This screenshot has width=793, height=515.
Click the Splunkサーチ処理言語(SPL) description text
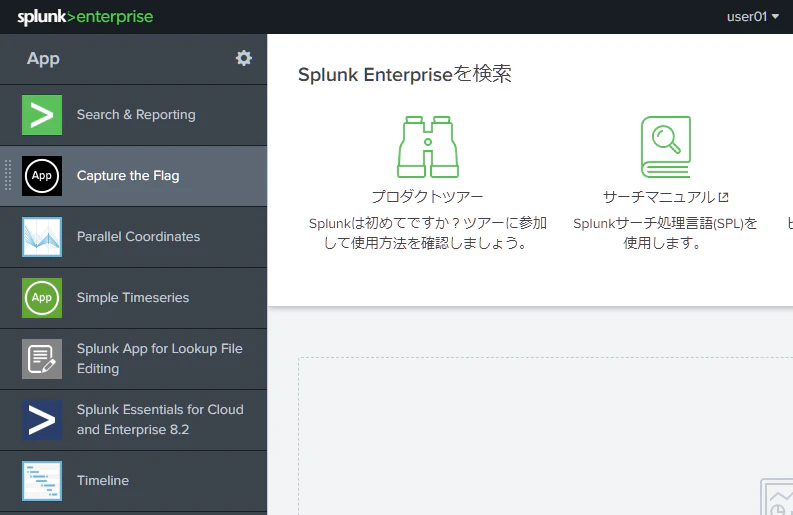[665, 233]
